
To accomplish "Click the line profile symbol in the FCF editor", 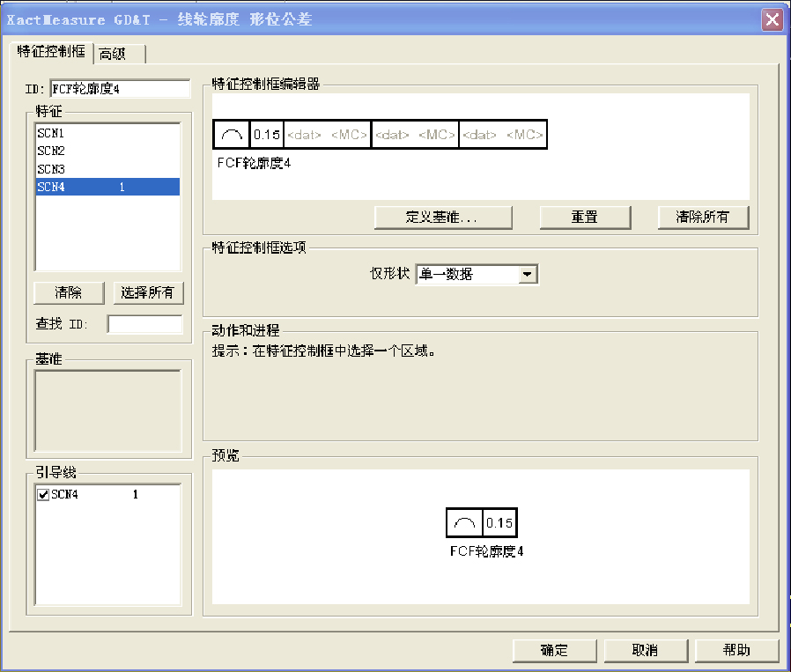I will click(x=230, y=134).
